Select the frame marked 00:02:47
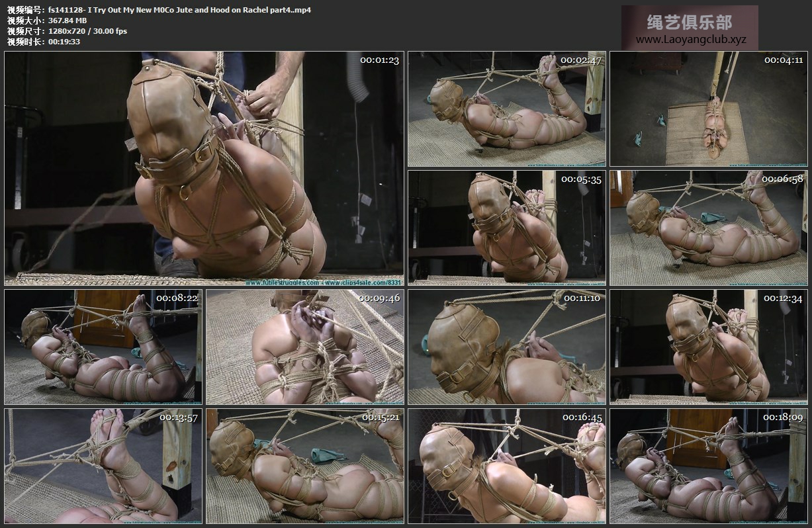Screen dimensions: 812x528 click(x=506, y=109)
